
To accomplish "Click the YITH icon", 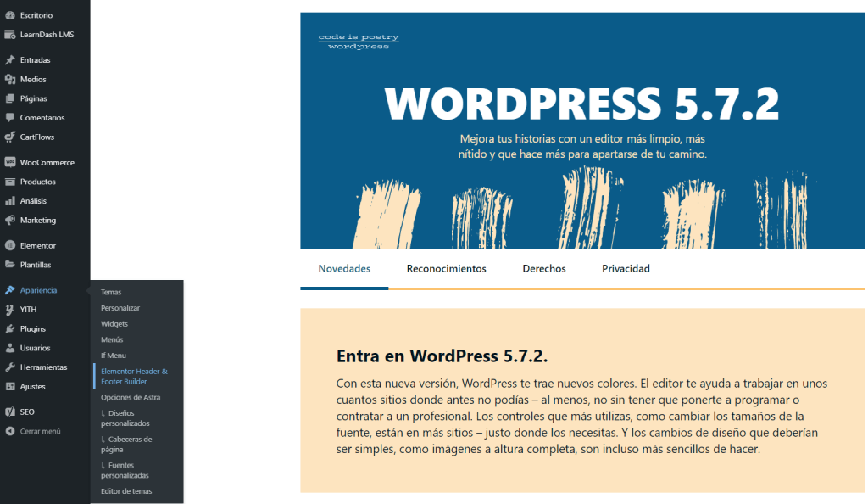I will [x=10, y=310].
